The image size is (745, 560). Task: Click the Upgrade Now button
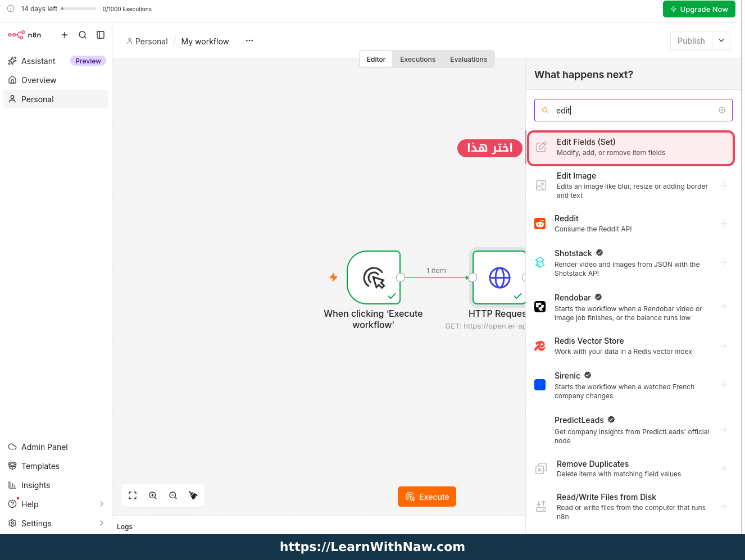[x=699, y=9]
